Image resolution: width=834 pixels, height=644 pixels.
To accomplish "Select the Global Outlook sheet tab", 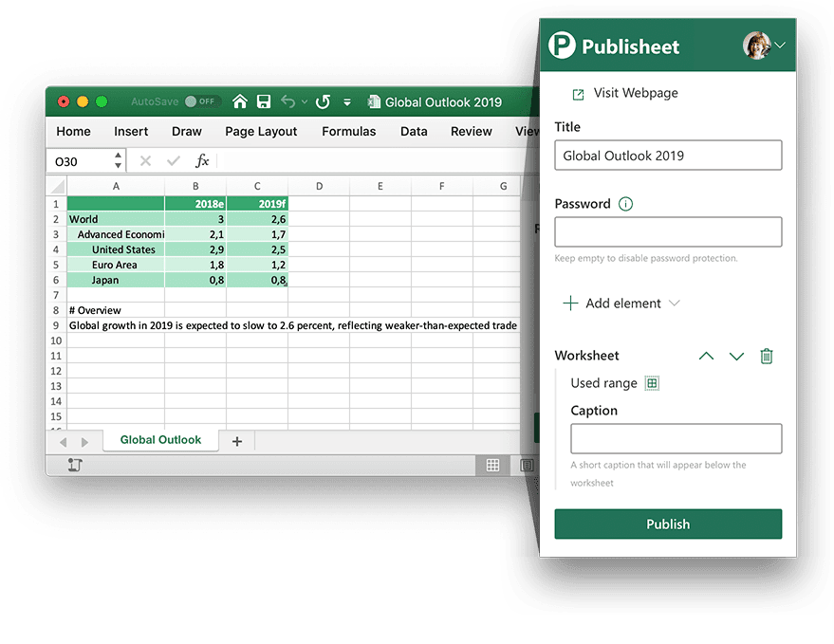I will [160, 440].
